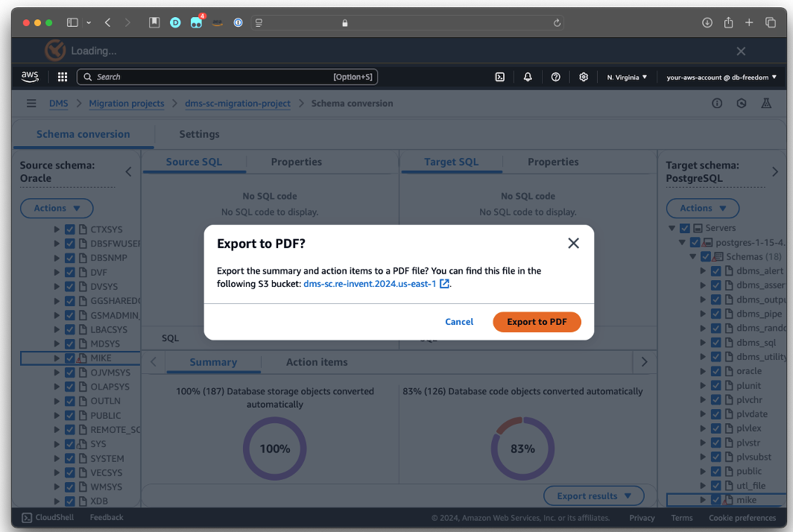This screenshot has height=532, width=793.
Task: Open Migration projects breadcrumb link
Action: [x=127, y=103]
